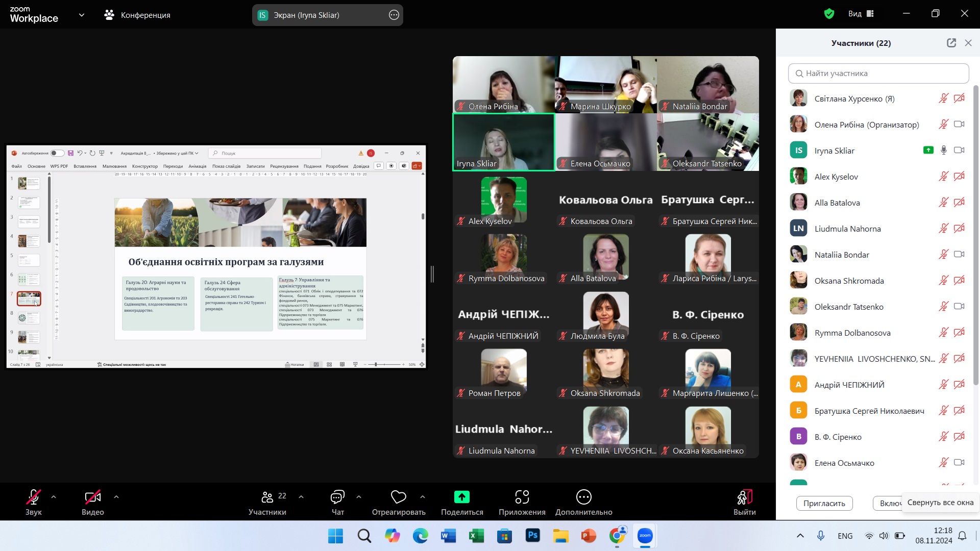Click ENG language indicator in tray
This screenshot has height=551, width=980.
point(845,536)
